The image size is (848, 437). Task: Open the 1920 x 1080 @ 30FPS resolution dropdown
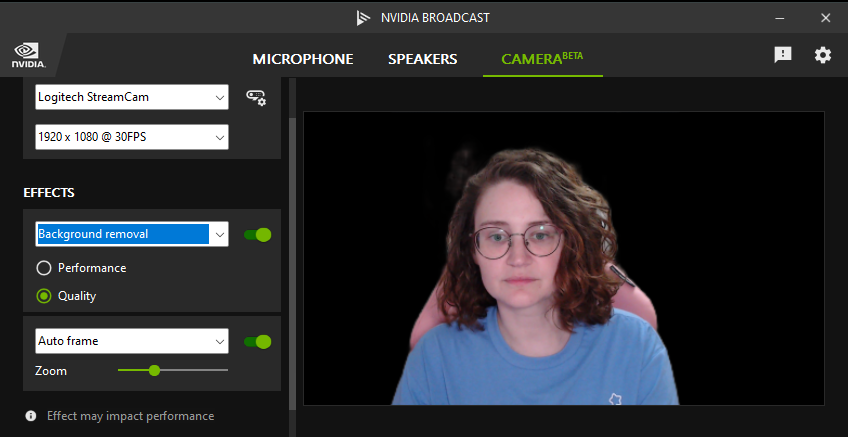coord(132,137)
